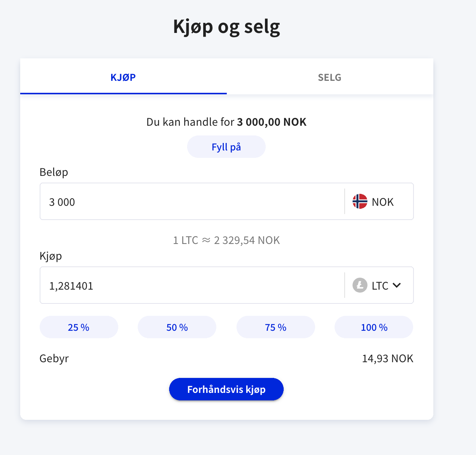Select the KJØP tab
The height and width of the screenshot is (455, 476).
[x=123, y=77]
